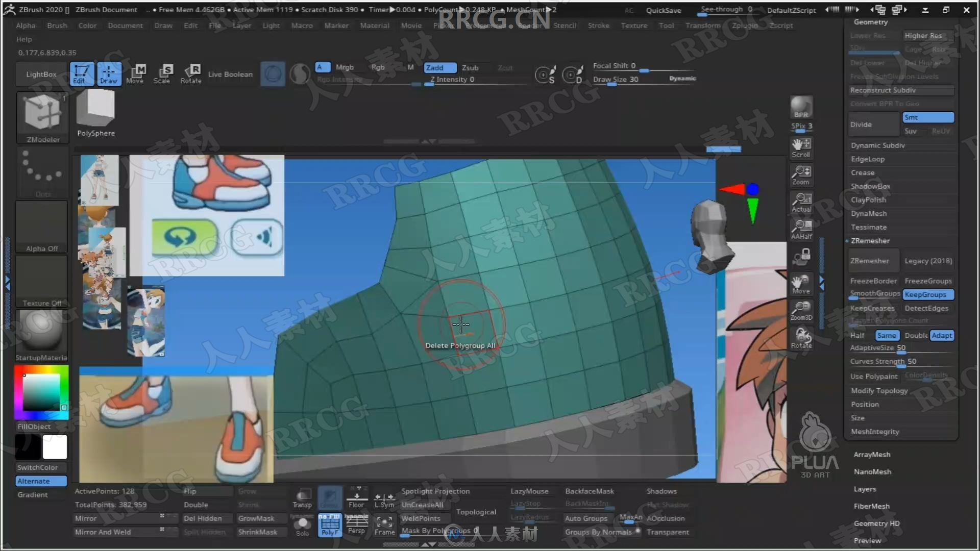Toggle the Live Boolean button
Screen dimensions: 980x551
pos(230,74)
